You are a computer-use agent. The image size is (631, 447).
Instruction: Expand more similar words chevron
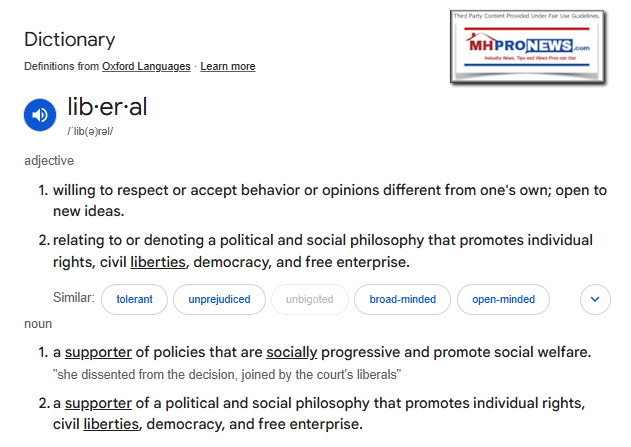pos(595,299)
